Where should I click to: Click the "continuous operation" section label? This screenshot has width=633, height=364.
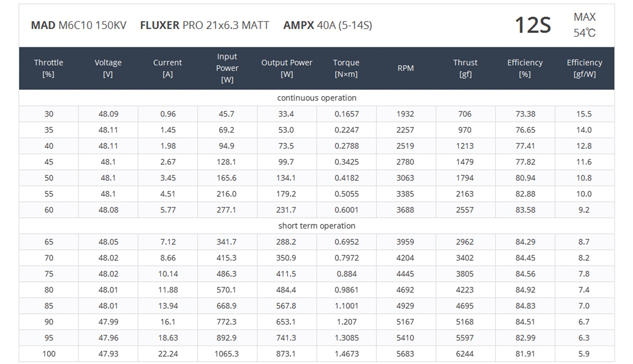click(x=316, y=98)
